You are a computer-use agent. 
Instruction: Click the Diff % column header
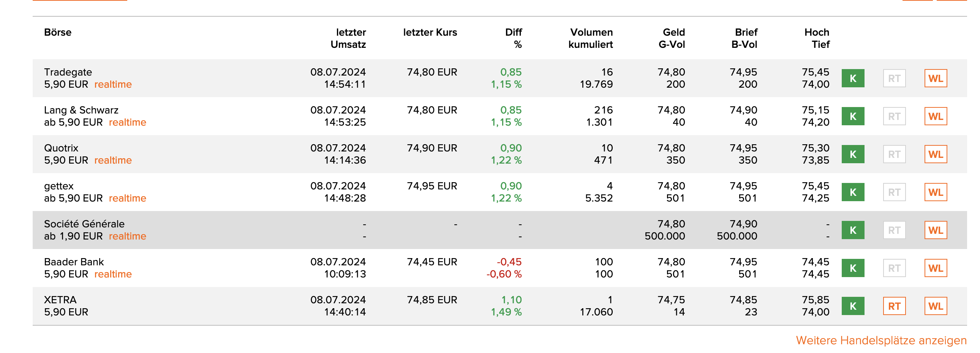click(513, 38)
